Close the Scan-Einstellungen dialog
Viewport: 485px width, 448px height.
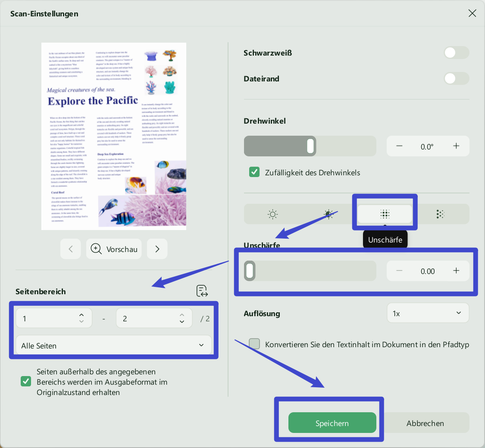pos(472,13)
